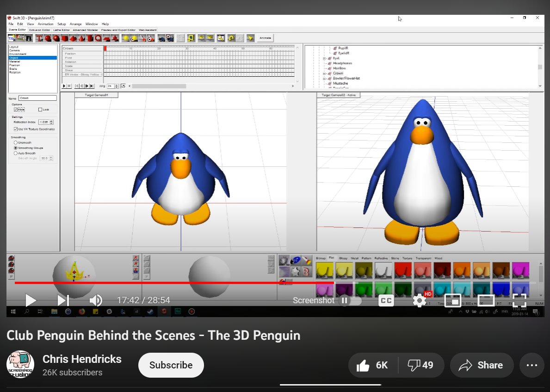Click the yellow curved rotate arrow icon
Image resolution: width=550 pixels, height=392 pixels.
tap(231, 38)
